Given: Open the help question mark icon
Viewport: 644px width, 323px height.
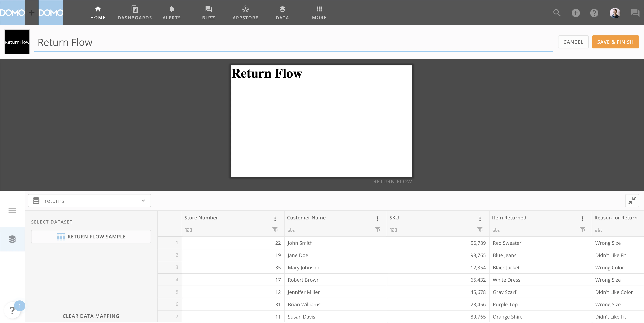Looking at the screenshot, I should 594,13.
